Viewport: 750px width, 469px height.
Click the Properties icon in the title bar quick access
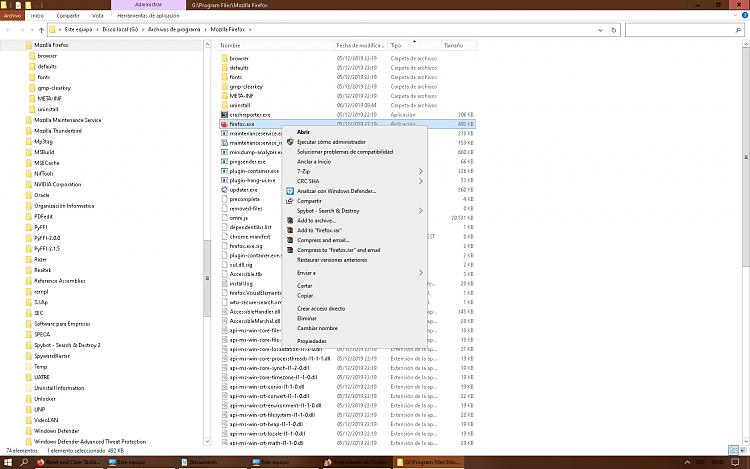click(18, 5)
